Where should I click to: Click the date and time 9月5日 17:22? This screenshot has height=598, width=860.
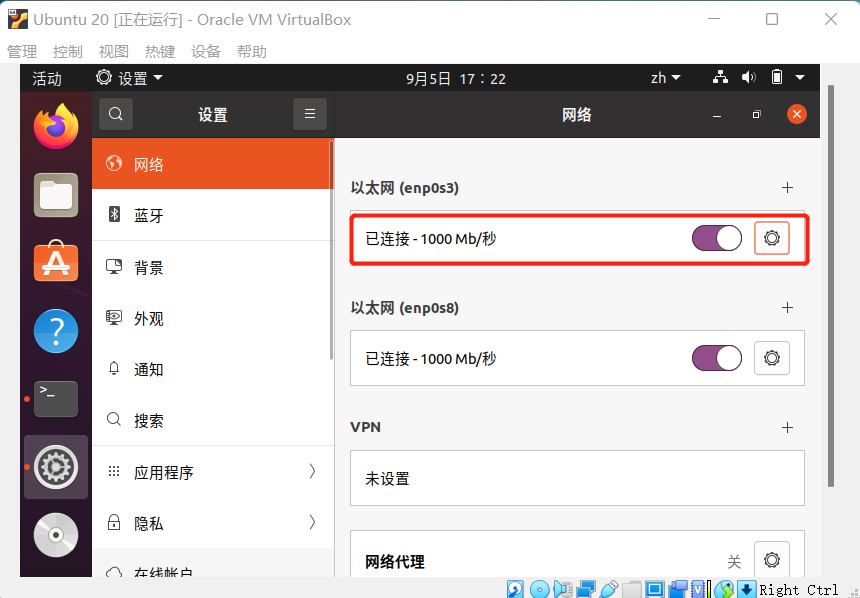point(455,78)
